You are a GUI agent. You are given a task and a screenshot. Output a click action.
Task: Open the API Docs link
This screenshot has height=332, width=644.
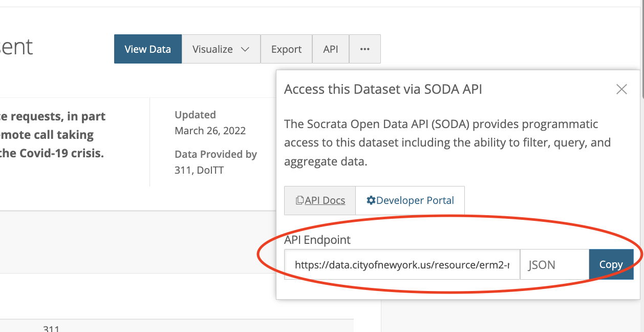coord(325,200)
